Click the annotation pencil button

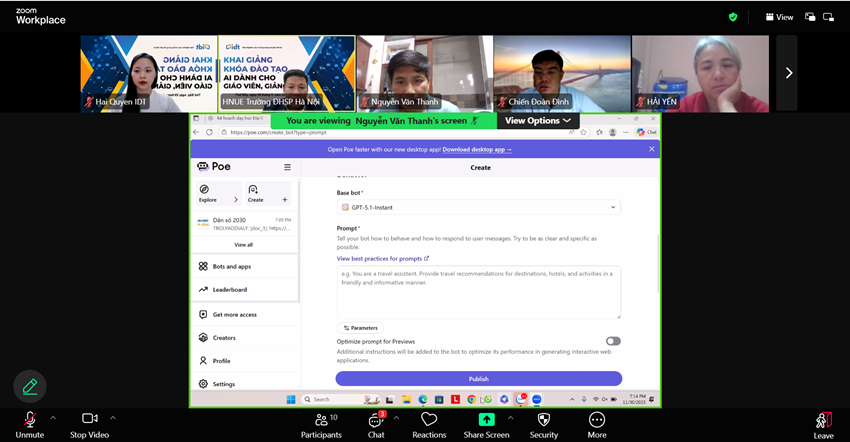click(x=30, y=386)
